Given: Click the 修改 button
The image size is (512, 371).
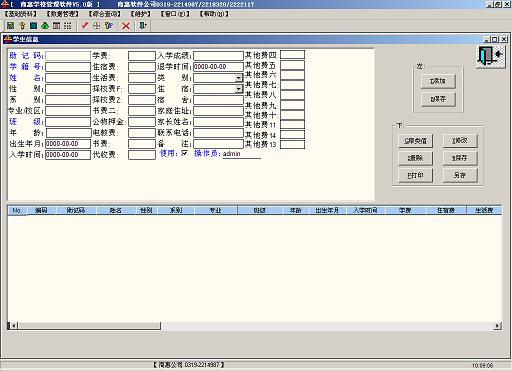Looking at the screenshot, I should pyautogui.click(x=460, y=141).
